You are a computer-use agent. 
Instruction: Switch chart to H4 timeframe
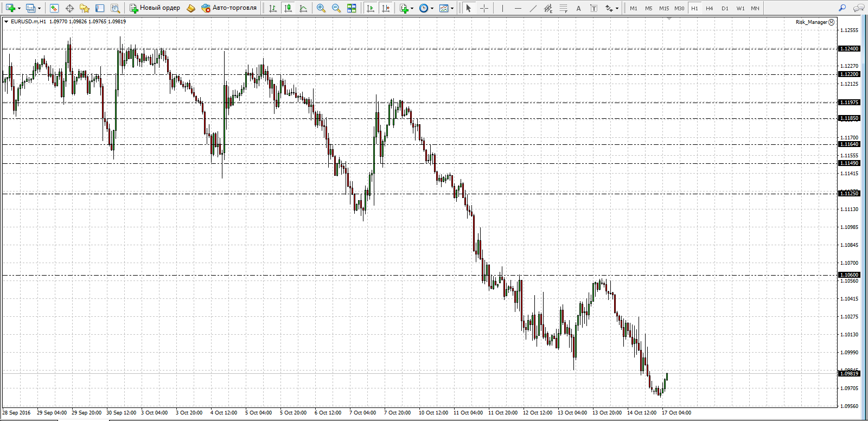tap(710, 8)
